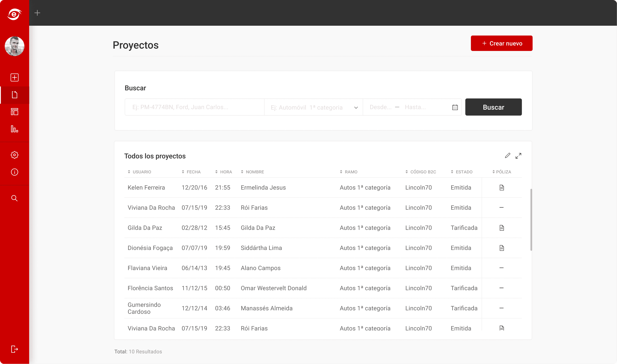Expand the Automóvil category dropdown

click(x=313, y=107)
